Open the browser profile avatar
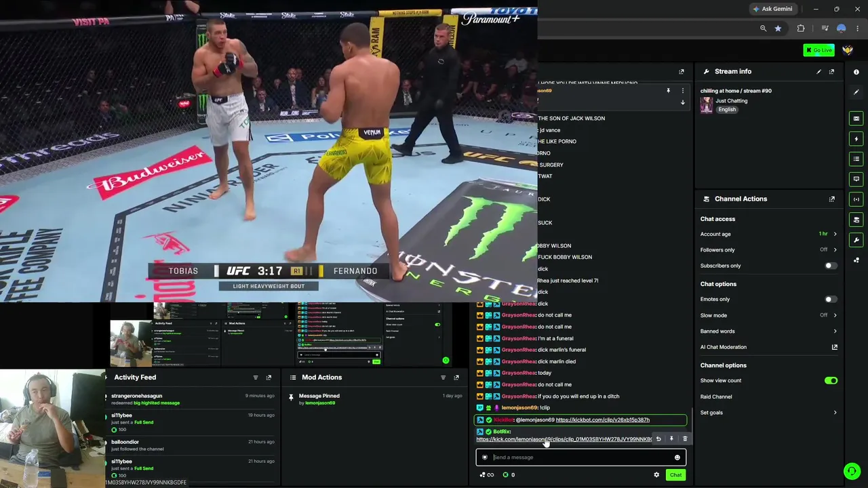The width and height of the screenshot is (868, 488). 842,28
